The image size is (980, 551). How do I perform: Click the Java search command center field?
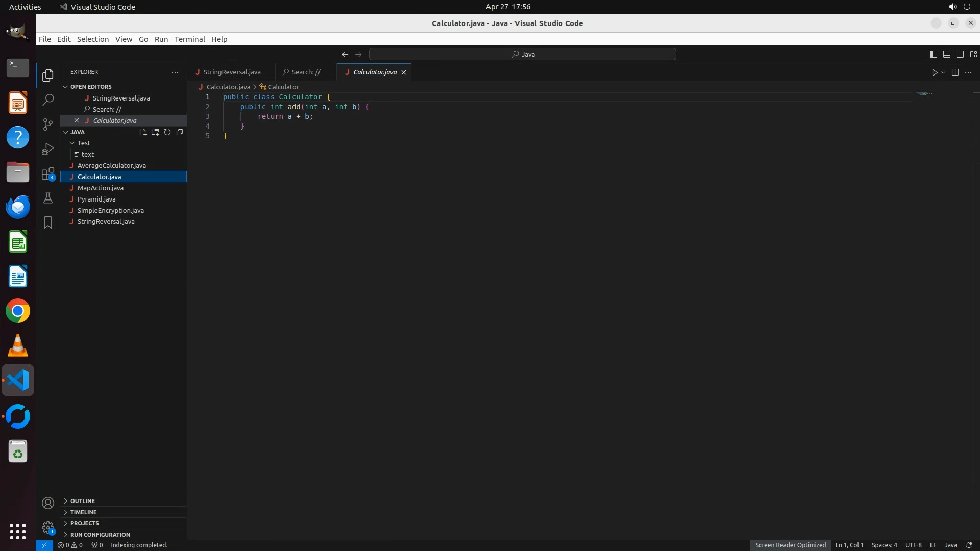point(523,54)
